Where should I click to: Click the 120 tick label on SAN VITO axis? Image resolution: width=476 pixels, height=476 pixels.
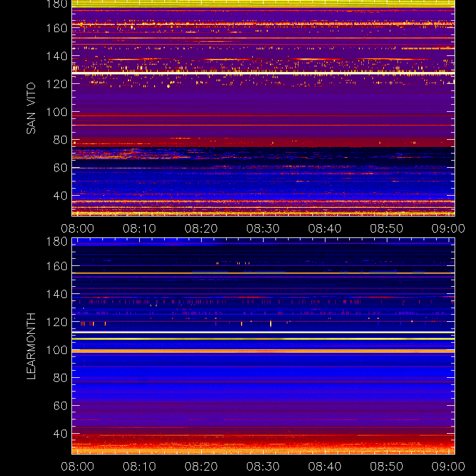[x=57, y=84]
